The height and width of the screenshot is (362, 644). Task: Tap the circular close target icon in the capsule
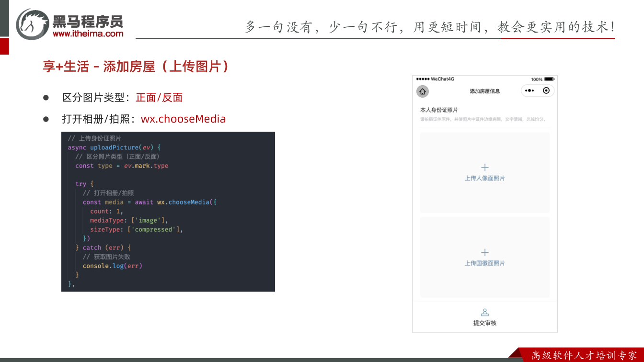pos(546,90)
